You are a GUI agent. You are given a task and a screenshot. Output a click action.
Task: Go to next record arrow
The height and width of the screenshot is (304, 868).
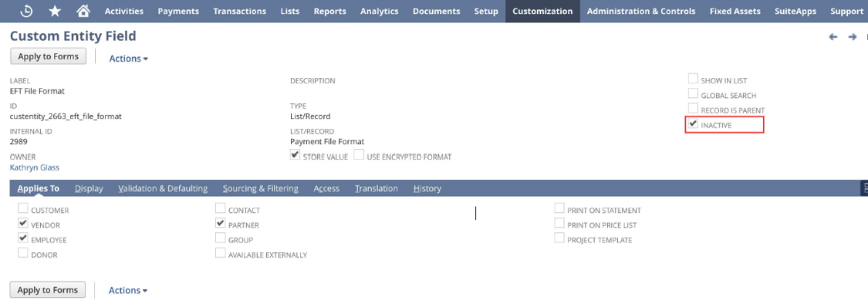(853, 37)
